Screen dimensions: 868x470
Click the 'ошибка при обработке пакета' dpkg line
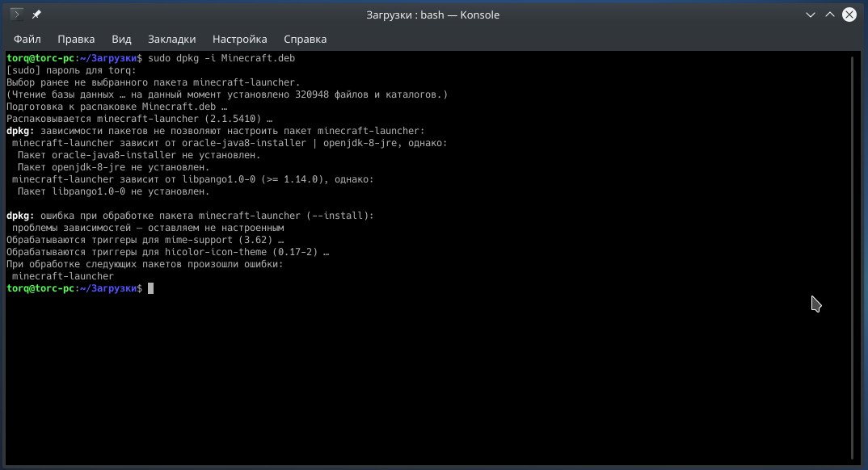click(190, 216)
